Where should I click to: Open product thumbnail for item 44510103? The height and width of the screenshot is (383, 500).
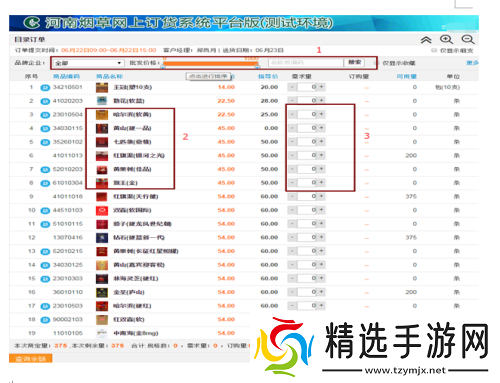(x=102, y=210)
